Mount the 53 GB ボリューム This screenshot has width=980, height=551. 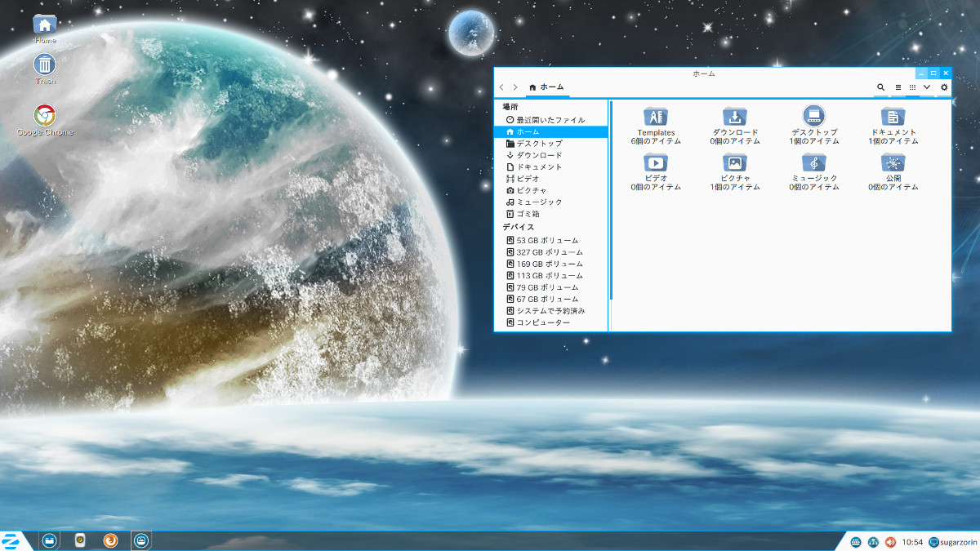click(551, 241)
